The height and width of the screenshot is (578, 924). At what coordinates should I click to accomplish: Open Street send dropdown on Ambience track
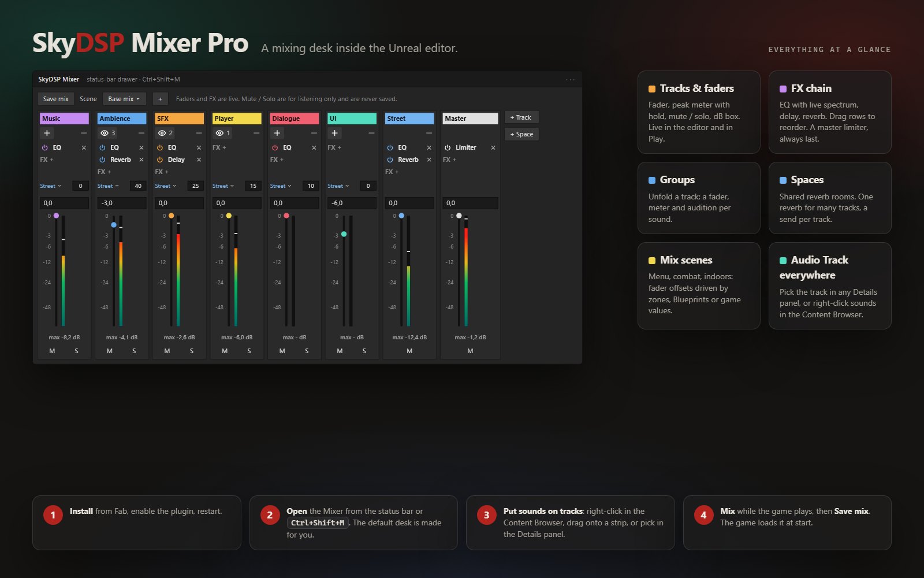click(x=108, y=186)
